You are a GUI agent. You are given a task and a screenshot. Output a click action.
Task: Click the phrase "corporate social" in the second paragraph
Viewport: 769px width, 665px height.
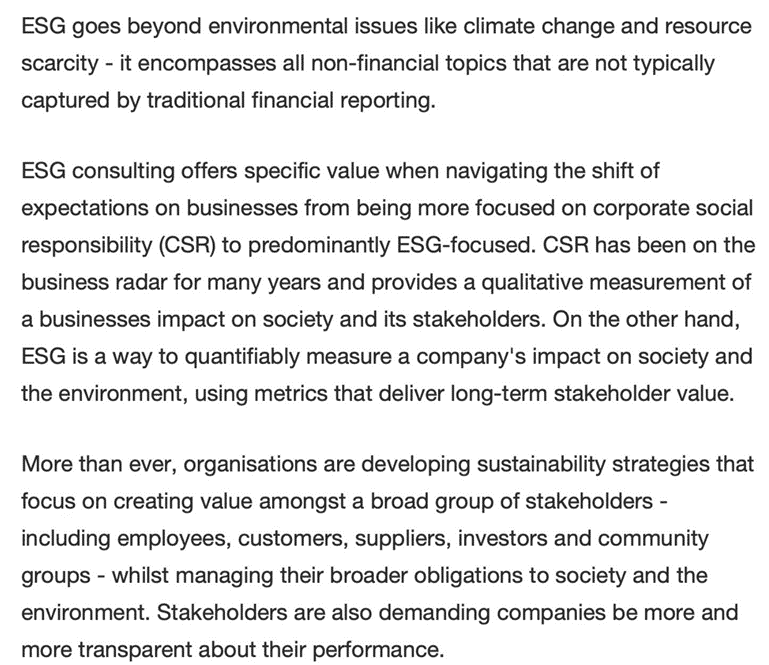[673, 207]
